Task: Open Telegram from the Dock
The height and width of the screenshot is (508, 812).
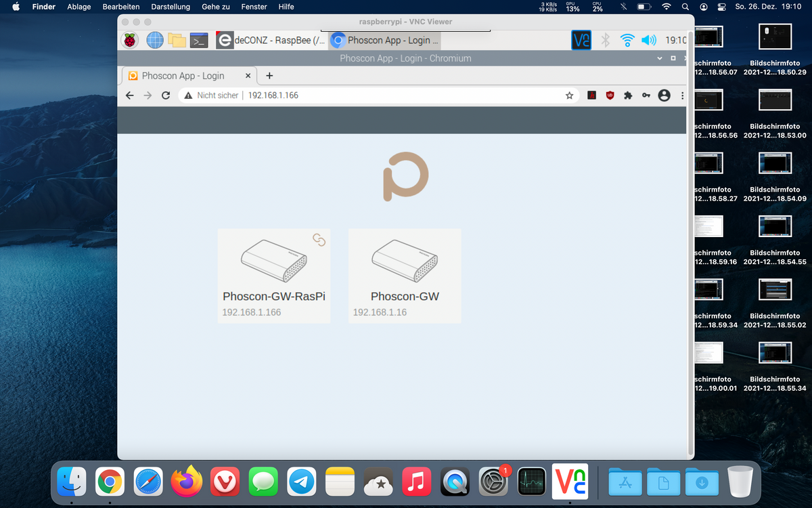Action: pyautogui.click(x=302, y=482)
